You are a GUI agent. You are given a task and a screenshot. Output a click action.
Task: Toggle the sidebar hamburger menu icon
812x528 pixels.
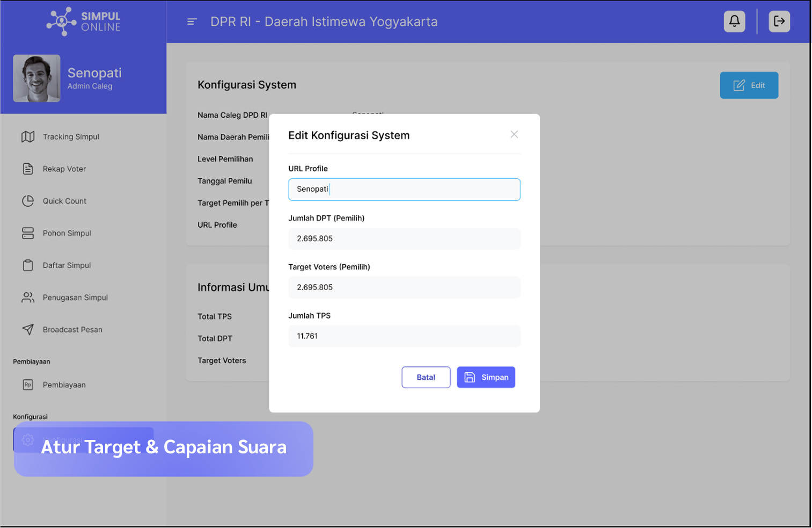point(192,22)
